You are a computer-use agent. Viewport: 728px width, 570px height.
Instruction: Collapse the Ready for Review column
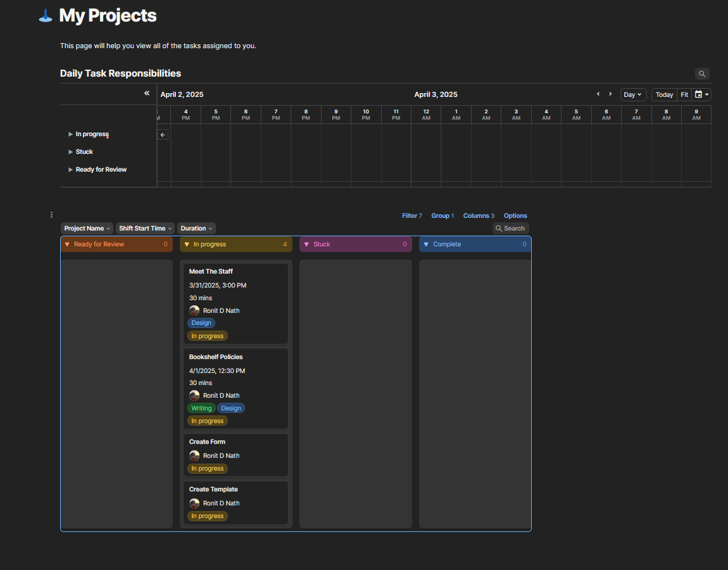67,244
